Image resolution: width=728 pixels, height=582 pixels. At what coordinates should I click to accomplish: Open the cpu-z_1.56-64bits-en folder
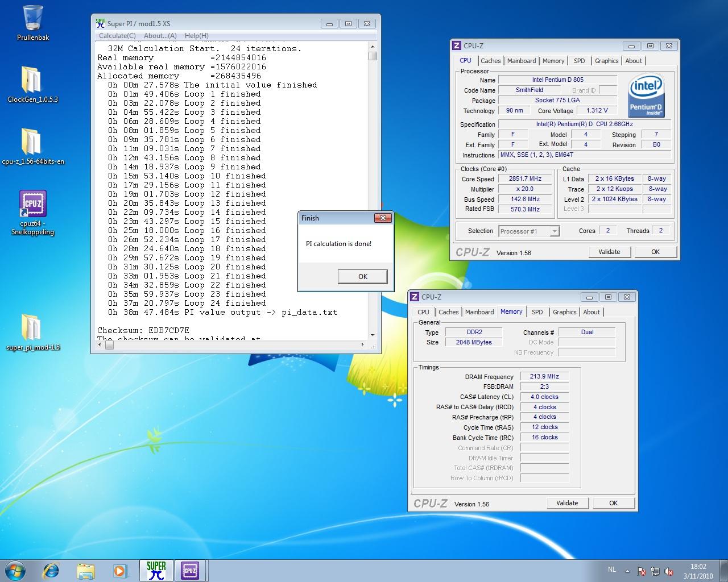[x=32, y=146]
